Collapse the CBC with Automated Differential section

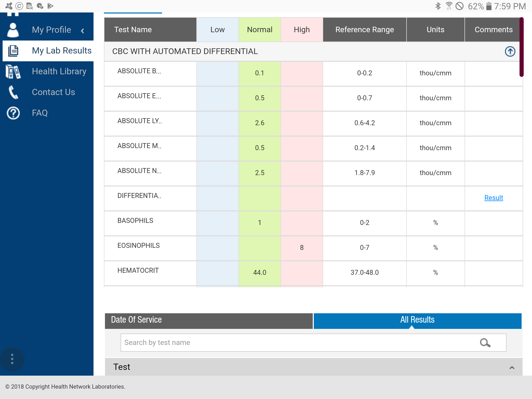(x=510, y=51)
